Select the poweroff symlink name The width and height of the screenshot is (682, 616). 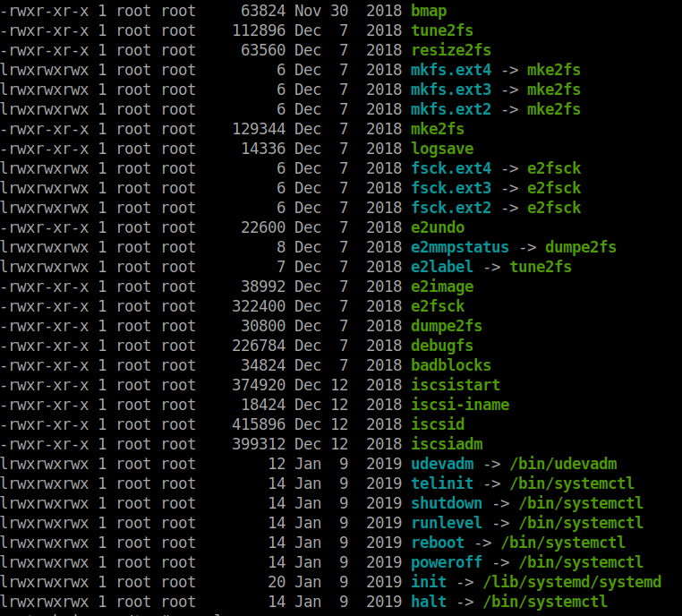447,562
